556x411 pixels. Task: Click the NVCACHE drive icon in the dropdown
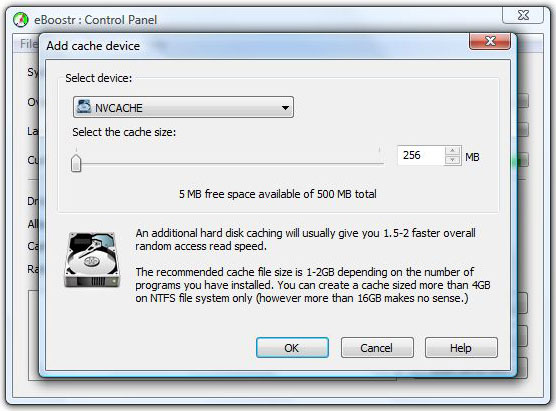click(x=84, y=107)
